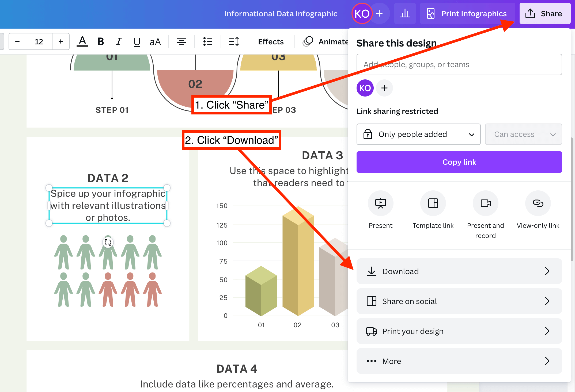The height and width of the screenshot is (392, 575).
Task: Open Share on social menu
Action: click(459, 301)
